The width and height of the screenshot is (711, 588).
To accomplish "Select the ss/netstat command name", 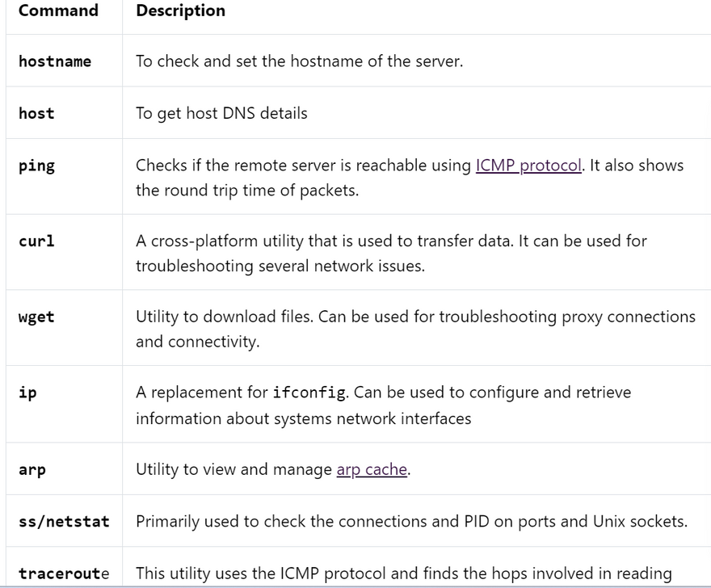I will pos(64,522).
